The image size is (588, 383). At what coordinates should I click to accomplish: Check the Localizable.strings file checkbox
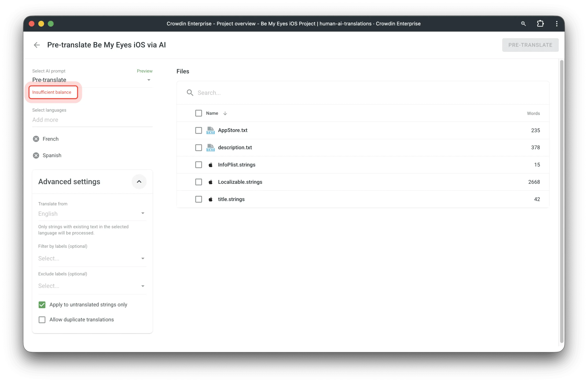tap(198, 182)
